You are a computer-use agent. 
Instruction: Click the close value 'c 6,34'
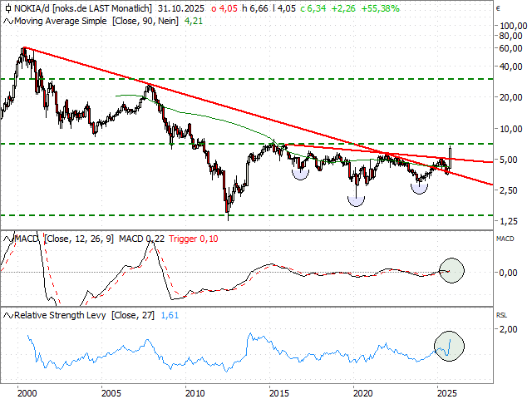tap(313, 8)
